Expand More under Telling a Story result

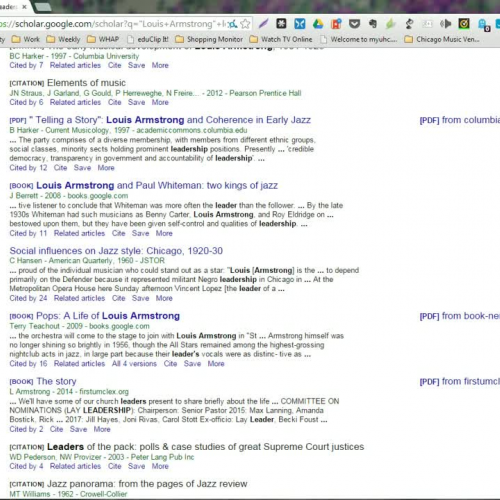point(106,168)
